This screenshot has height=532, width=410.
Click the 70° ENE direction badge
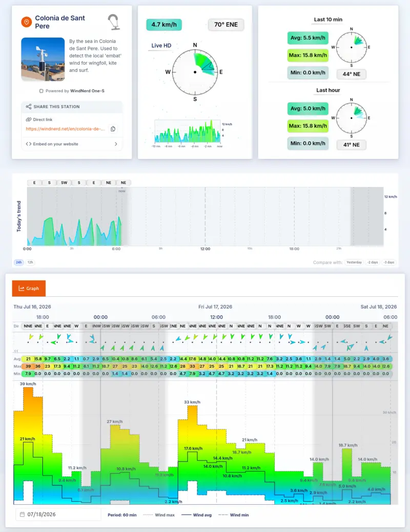(x=225, y=25)
